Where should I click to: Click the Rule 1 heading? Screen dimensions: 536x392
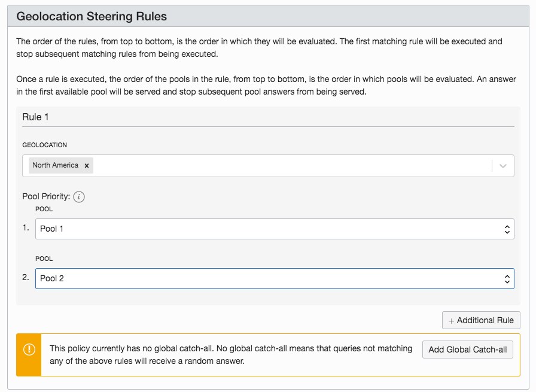35,117
